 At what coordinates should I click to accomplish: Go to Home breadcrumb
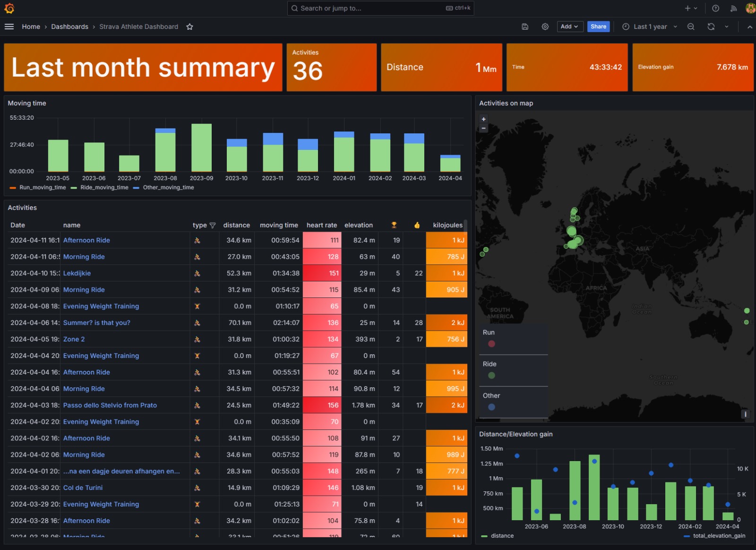[x=31, y=26]
